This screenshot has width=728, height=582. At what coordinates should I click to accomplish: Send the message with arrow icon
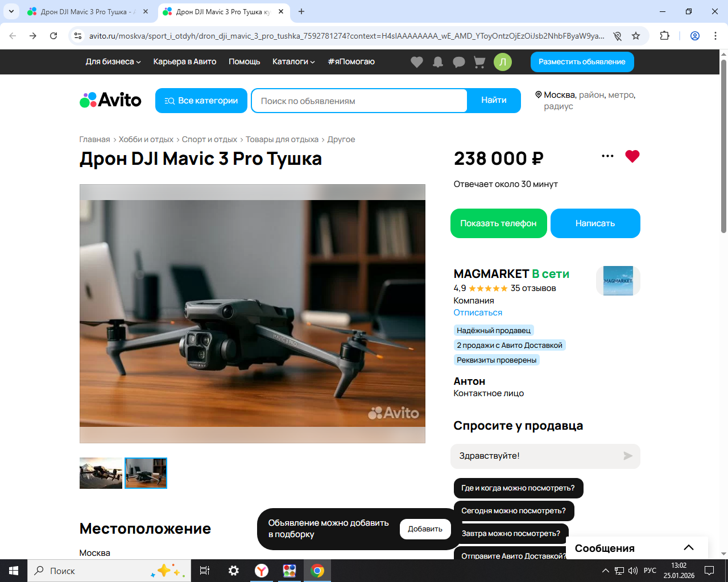click(628, 456)
